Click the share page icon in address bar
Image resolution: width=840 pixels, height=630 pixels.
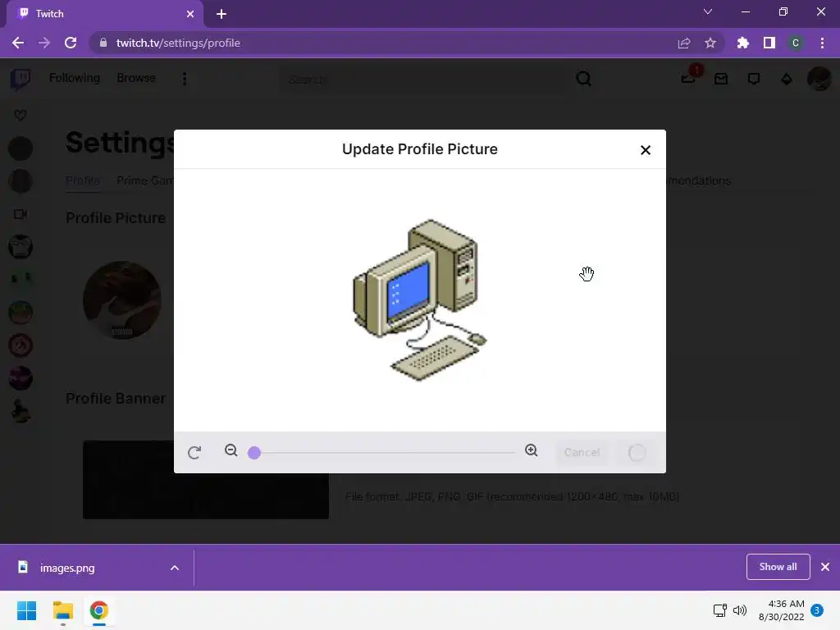[x=684, y=43]
